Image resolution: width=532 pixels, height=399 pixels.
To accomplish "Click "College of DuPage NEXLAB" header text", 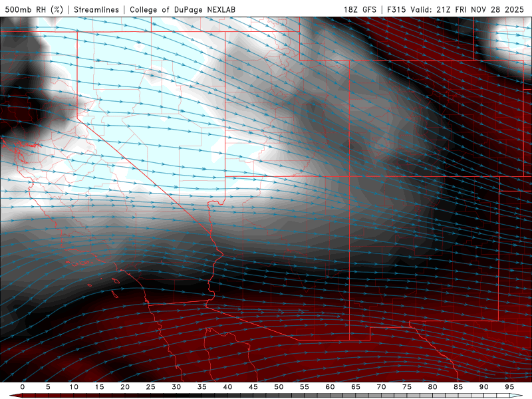I will [x=182, y=9].
